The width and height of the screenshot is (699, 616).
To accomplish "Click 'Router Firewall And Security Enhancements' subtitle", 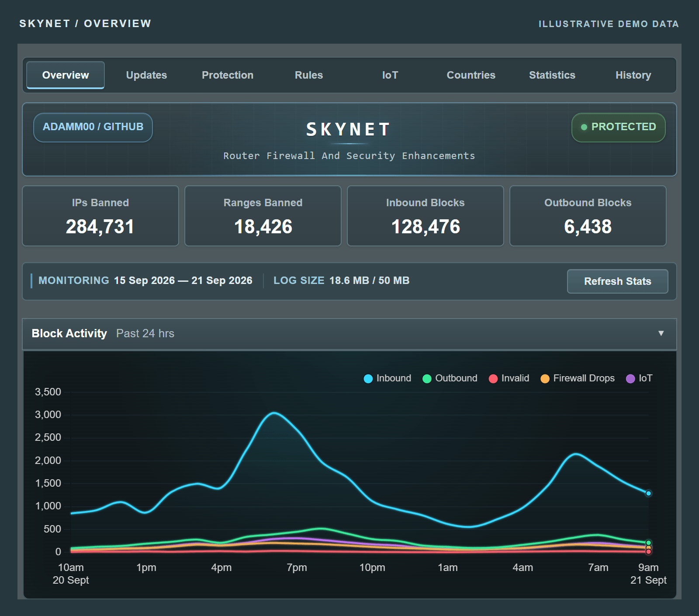I will (349, 156).
